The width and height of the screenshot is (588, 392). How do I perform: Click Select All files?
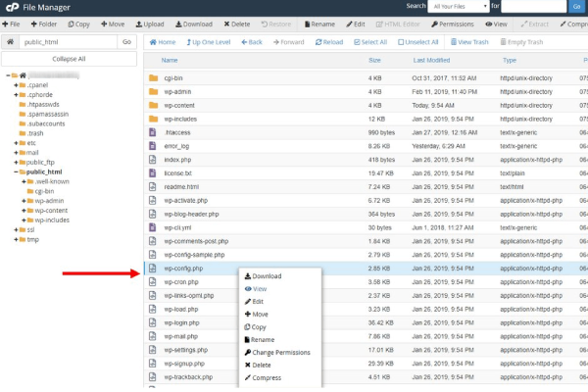tap(368, 42)
